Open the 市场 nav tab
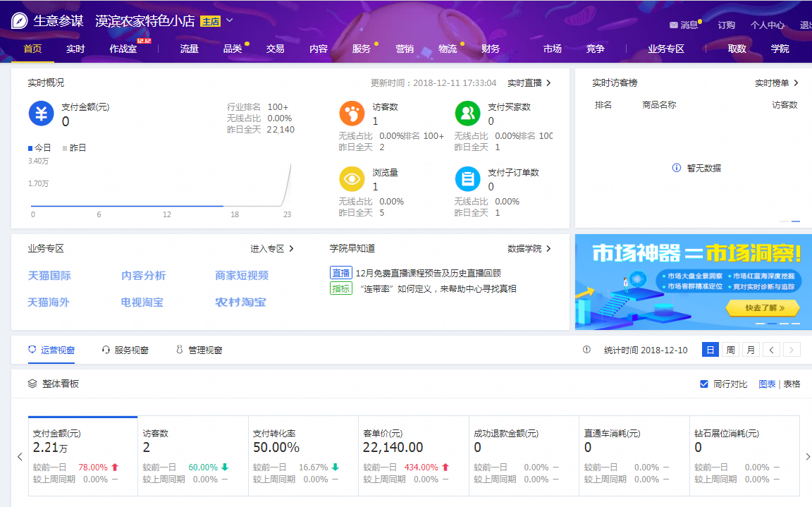Screen dimensions: 812x507 tap(553, 49)
